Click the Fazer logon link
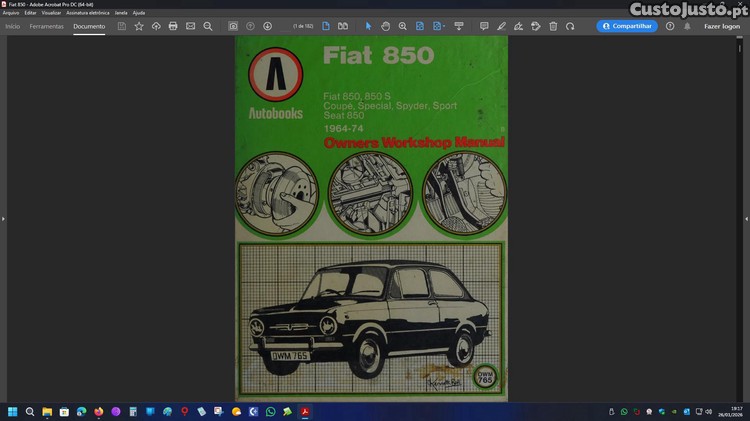 722,26
